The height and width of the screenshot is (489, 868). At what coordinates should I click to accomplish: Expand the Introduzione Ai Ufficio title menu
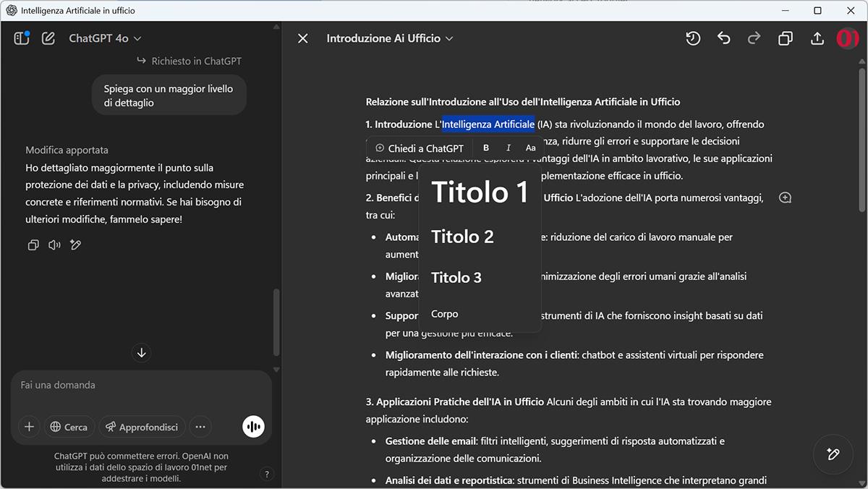(x=390, y=38)
